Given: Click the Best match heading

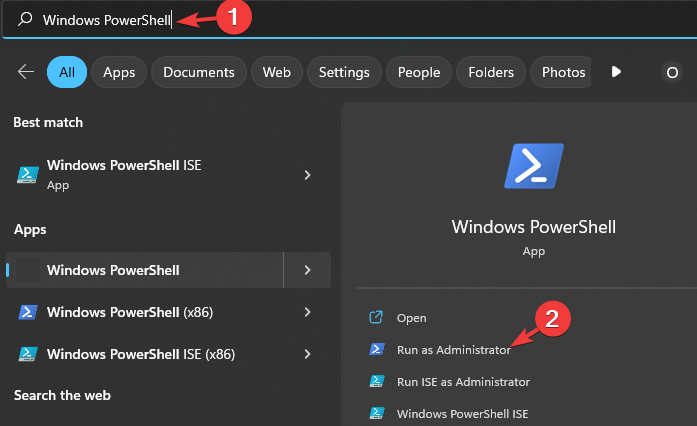Looking at the screenshot, I should 48,122.
